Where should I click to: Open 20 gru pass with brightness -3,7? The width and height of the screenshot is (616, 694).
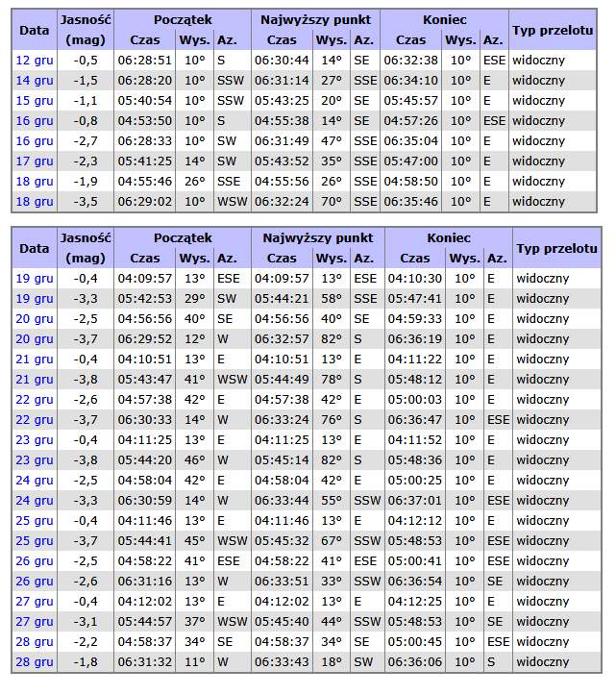coord(35,338)
